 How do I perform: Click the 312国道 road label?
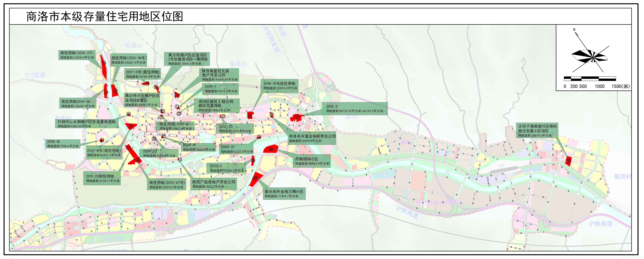pos(35,75)
